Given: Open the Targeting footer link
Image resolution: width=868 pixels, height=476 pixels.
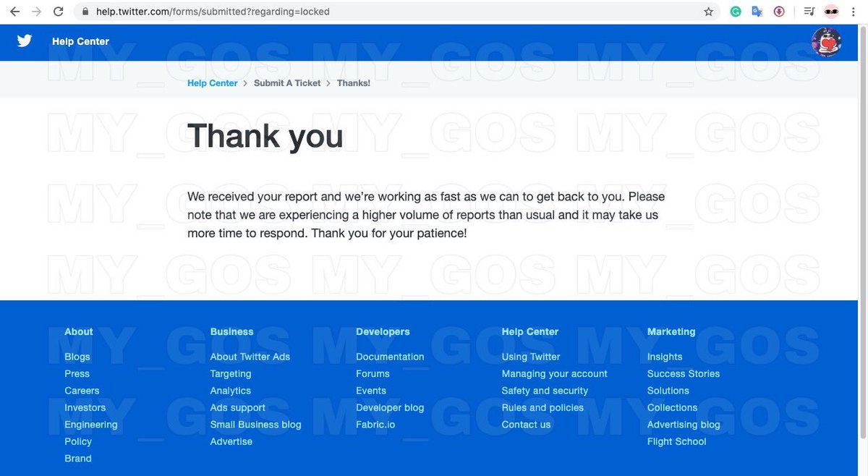Looking at the screenshot, I should pos(231,374).
